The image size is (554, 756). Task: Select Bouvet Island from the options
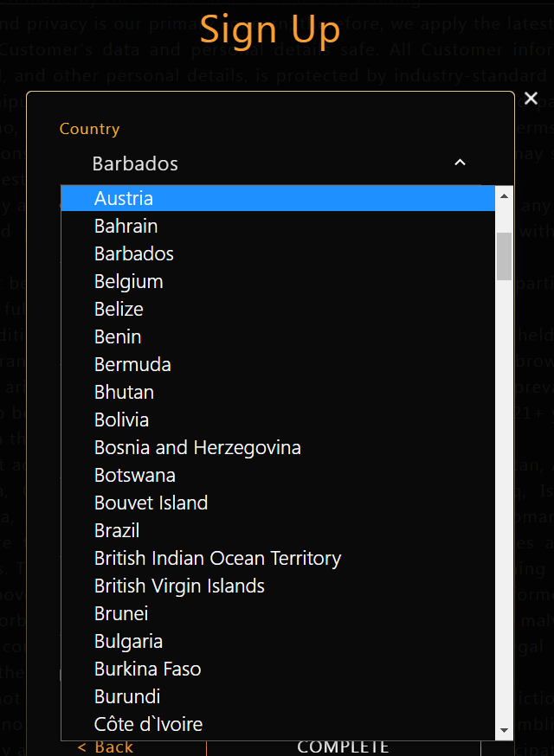click(x=151, y=503)
